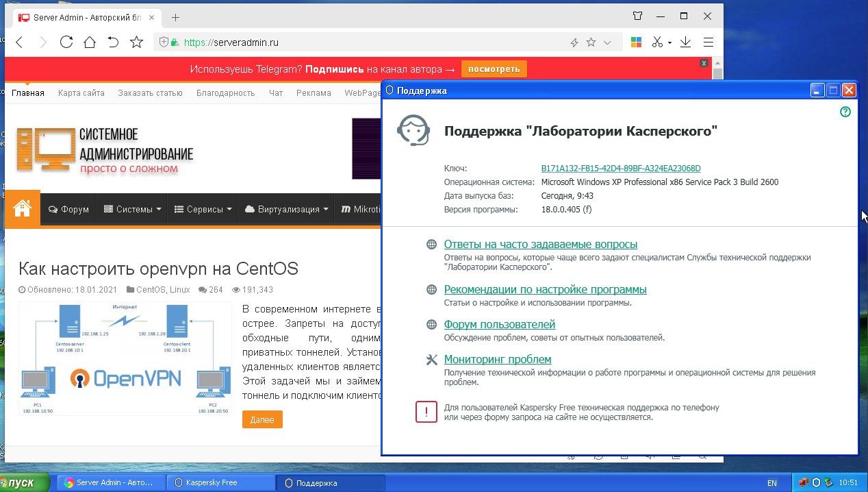Viewport: 868px width, 492px height.
Task: Open the browser hamburger menu
Action: pos(709,42)
